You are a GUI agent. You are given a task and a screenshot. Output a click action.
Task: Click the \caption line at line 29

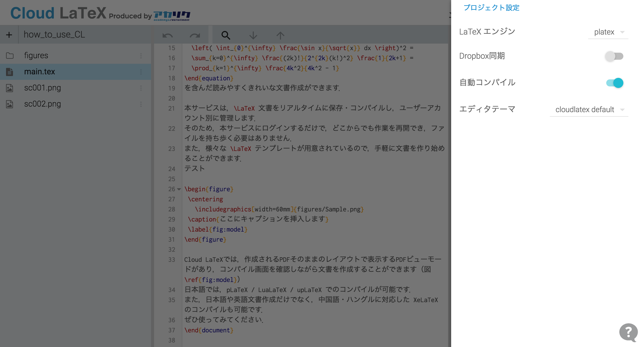(x=258, y=219)
